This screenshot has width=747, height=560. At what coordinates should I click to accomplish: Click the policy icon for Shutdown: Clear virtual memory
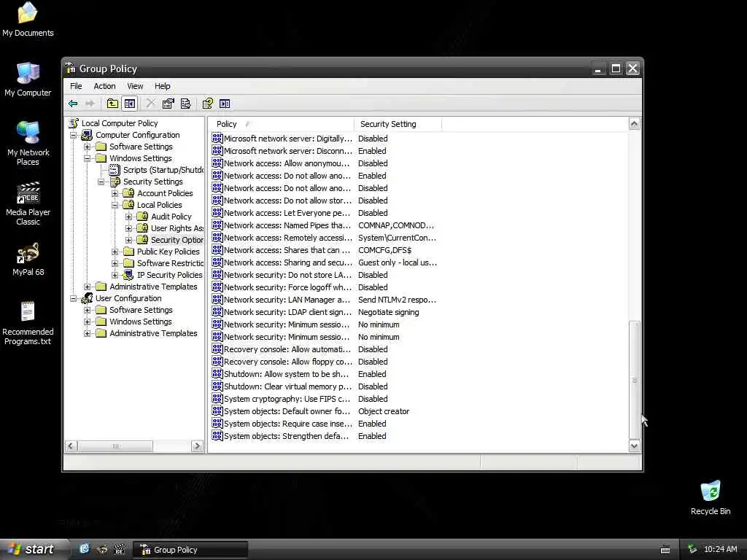click(217, 386)
